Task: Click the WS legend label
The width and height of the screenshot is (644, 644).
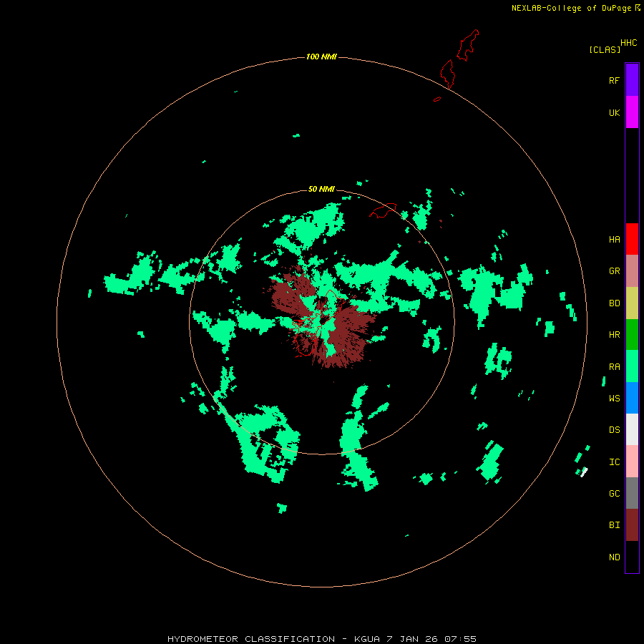Action: (x=614, y=399)
